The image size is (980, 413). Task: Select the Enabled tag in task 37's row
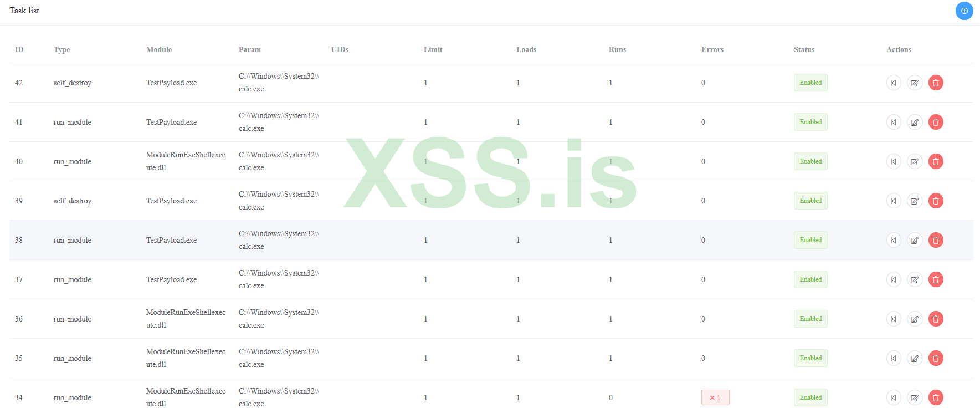tap(810, 279)
